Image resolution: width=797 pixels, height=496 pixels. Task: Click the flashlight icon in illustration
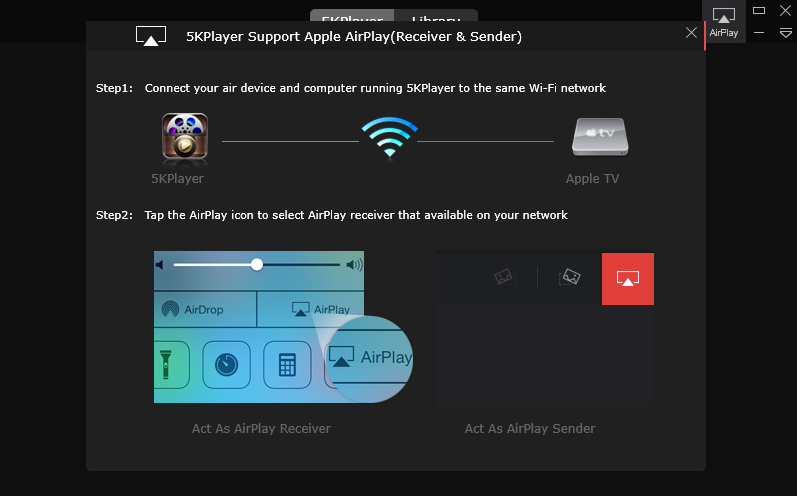(x=168, y=365)
